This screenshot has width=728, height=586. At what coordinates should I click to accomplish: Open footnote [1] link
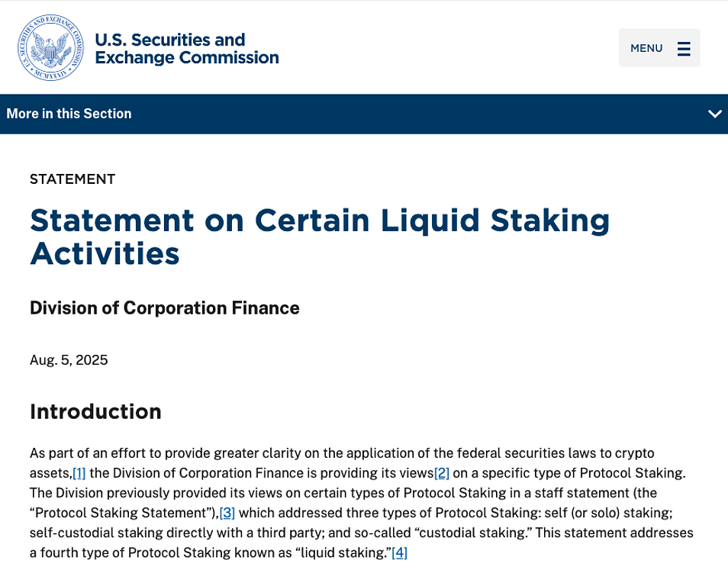(79, 473)
